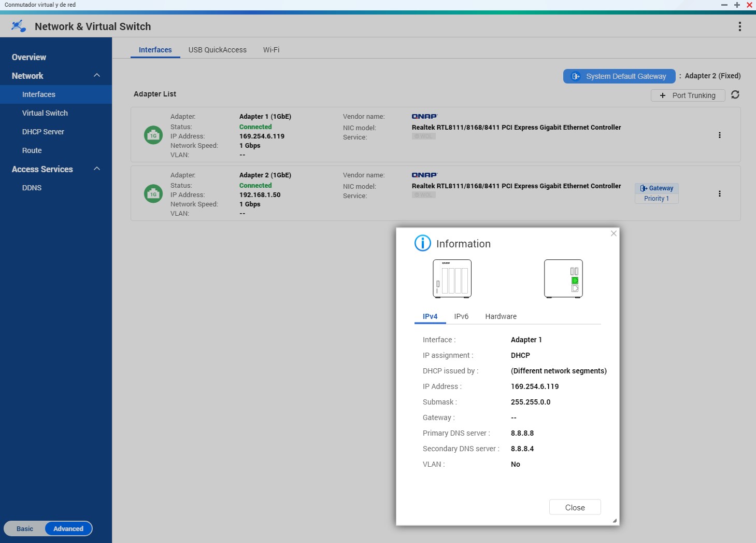Switch to Basic mode
Screen dimensions: 756x543
25,529
